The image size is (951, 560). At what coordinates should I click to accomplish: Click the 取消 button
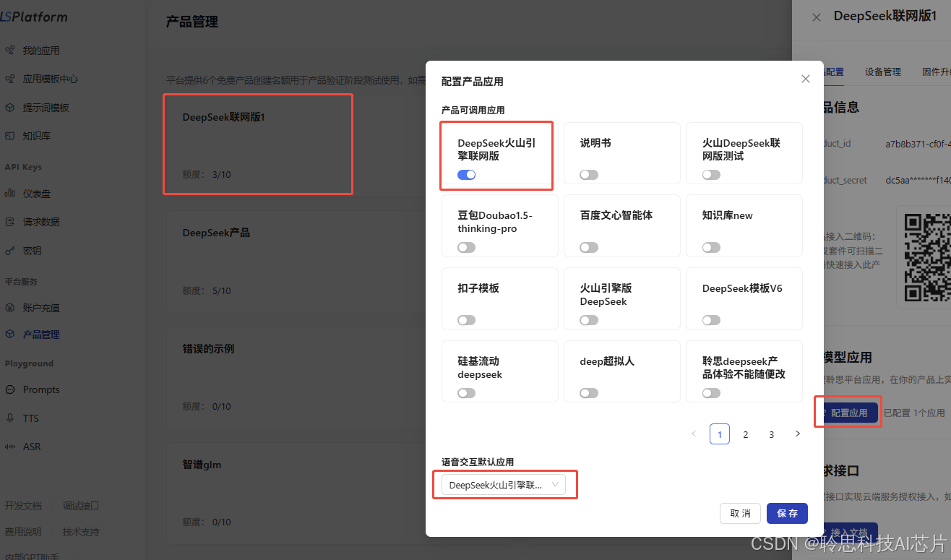click(x=740, y=513)
